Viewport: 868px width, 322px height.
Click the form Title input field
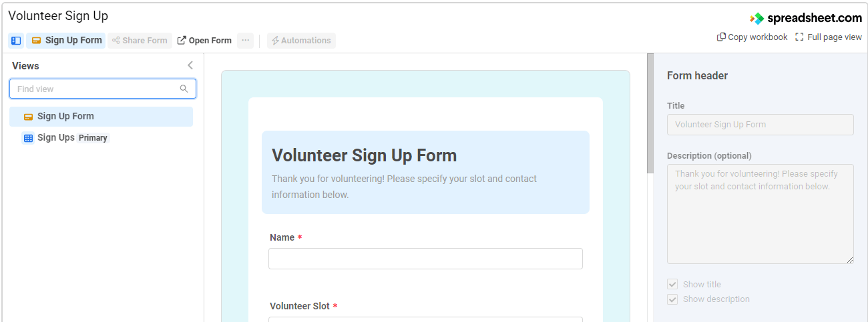760,125
